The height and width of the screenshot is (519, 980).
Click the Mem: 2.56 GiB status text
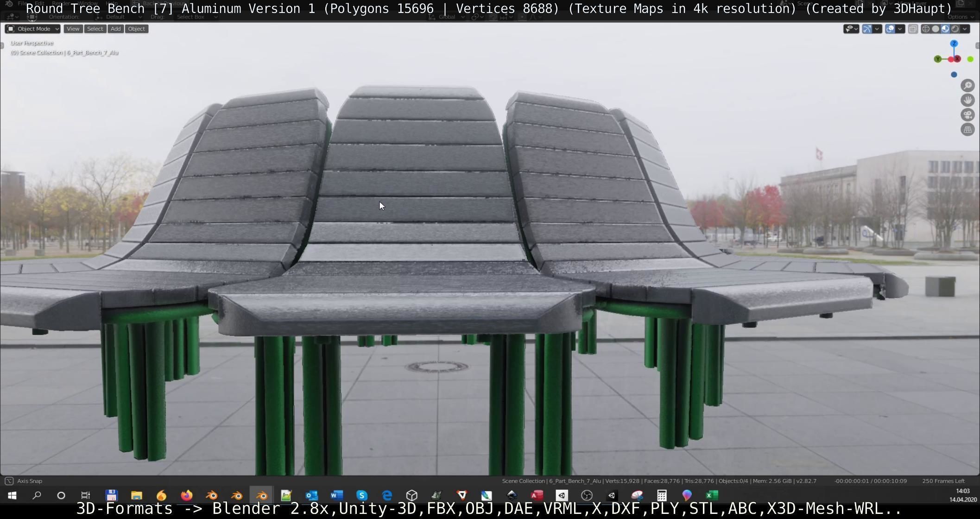772,481
